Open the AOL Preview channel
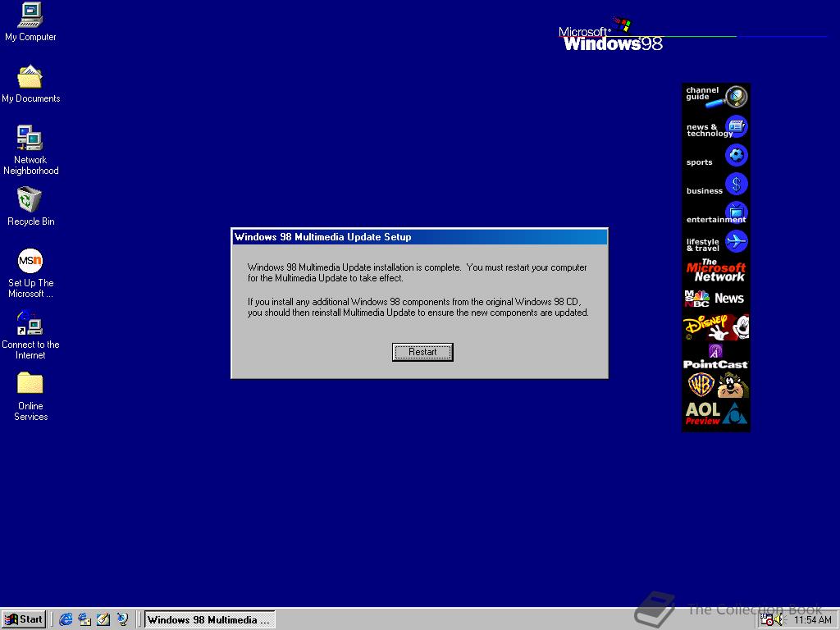This screenshot has height=630, width=840. 715,414
